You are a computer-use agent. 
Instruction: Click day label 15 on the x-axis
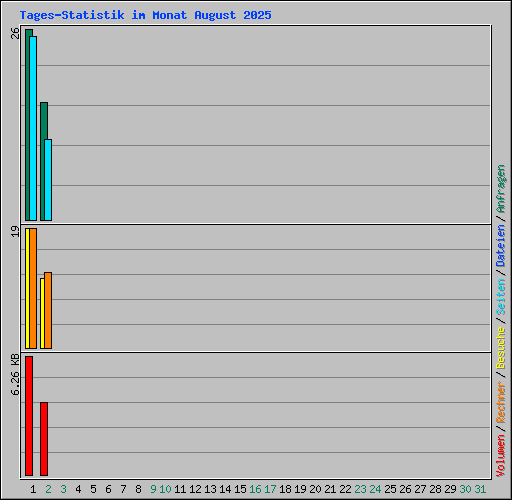click(240, 489)
